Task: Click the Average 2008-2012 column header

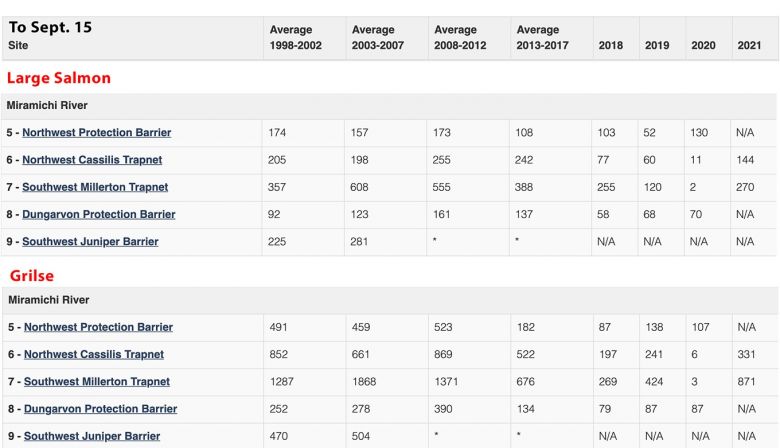Action: (461, 38)
